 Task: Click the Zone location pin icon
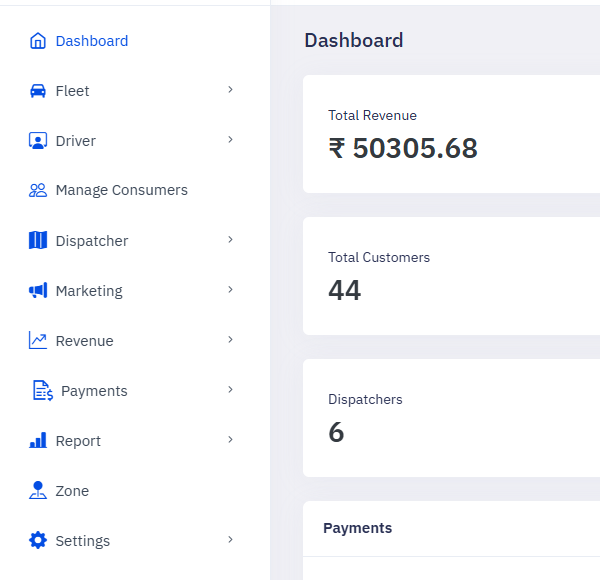[x=38, y=490]
